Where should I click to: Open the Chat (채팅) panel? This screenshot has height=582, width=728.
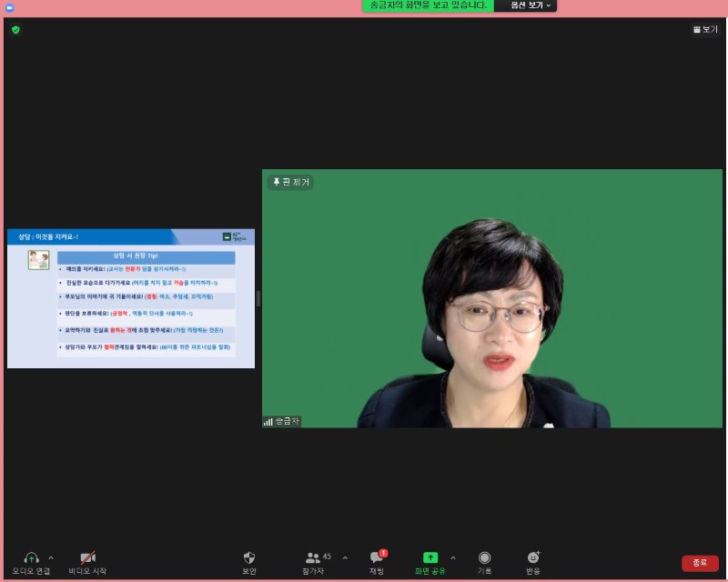point(376,557)
